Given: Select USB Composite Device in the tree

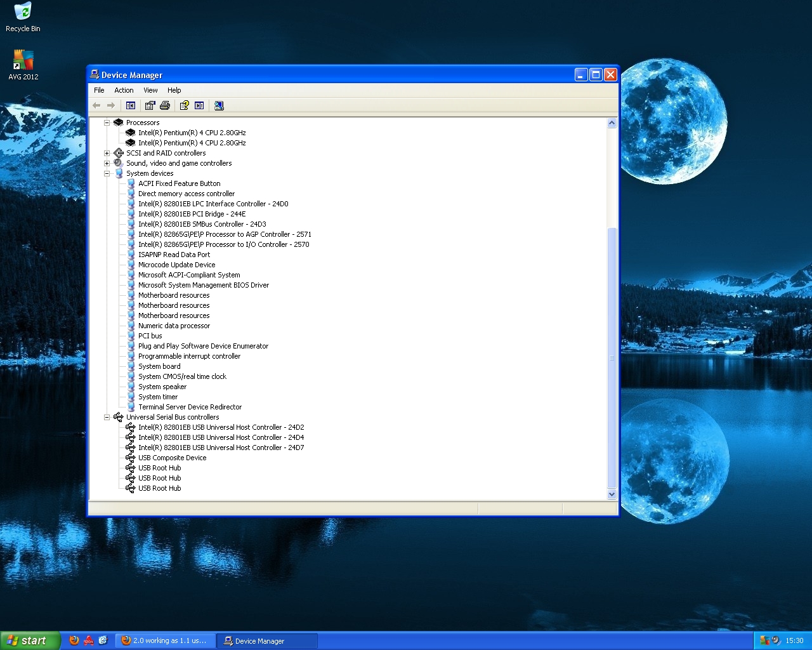Looking at the screenshot, I should tap(172, 458).
